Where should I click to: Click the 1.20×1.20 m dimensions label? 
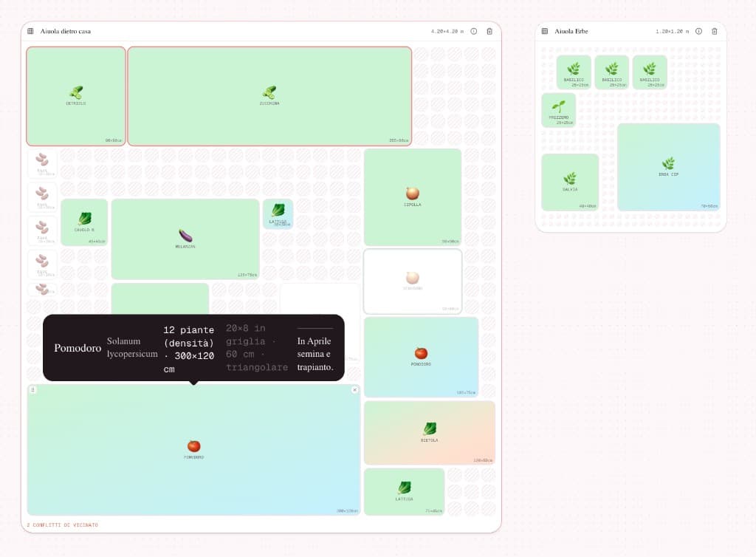(672, 31)
